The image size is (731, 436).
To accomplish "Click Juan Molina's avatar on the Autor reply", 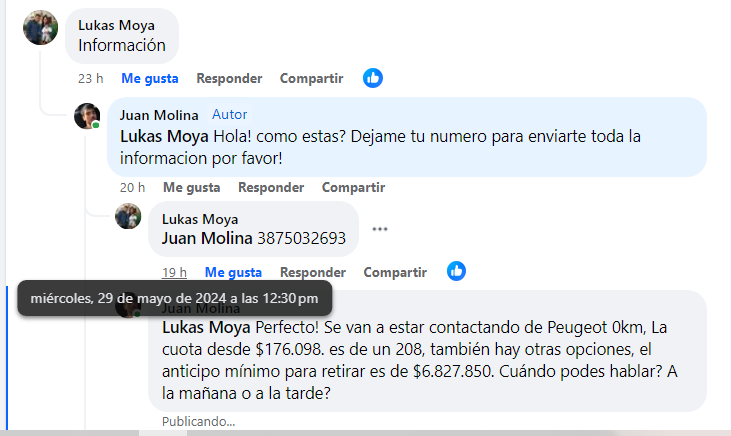I will pos(87,116).
